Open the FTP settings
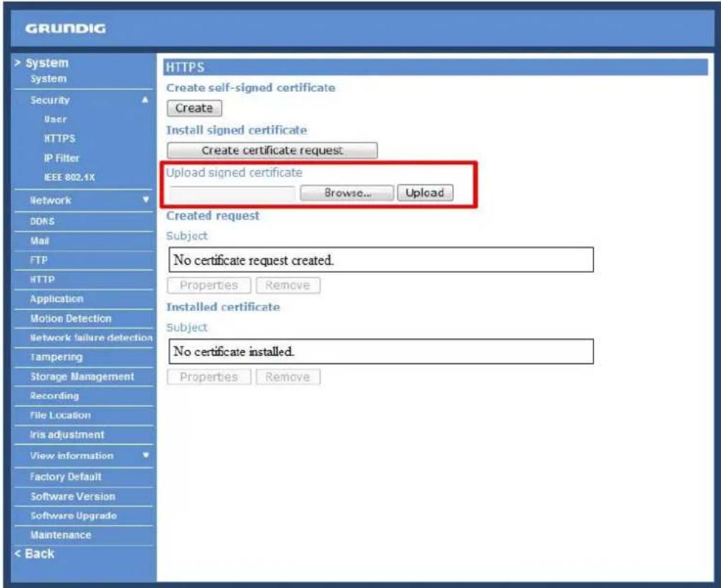This screenshot has height=588, width=721. pos(39,260)
